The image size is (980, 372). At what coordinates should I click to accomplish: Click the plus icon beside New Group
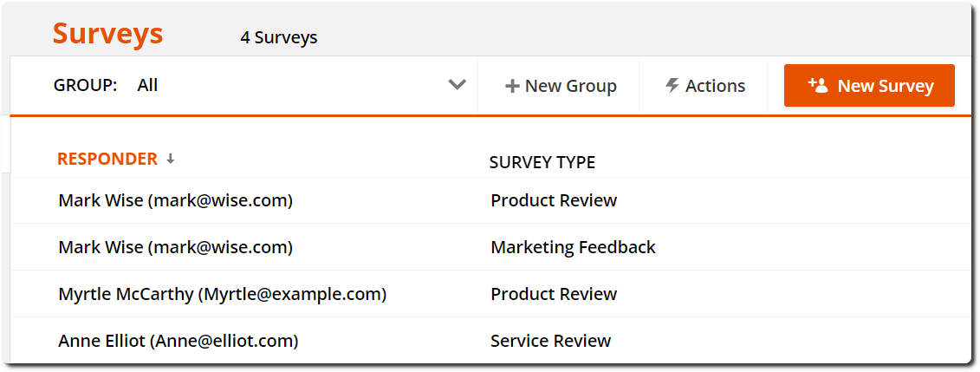click(512, 86)
